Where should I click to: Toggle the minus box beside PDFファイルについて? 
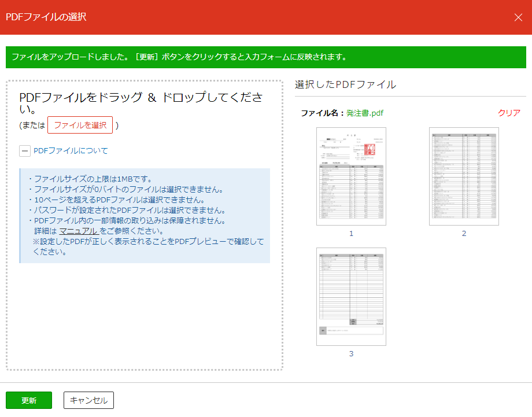[x=24, y=150]
